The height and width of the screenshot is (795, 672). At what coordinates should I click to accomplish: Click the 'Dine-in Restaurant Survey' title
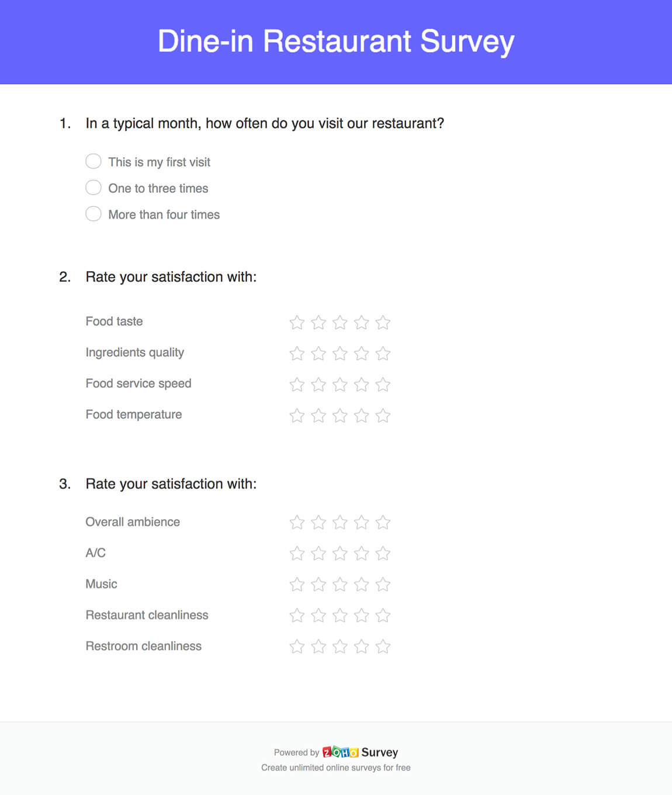click(x=336, y=42)
